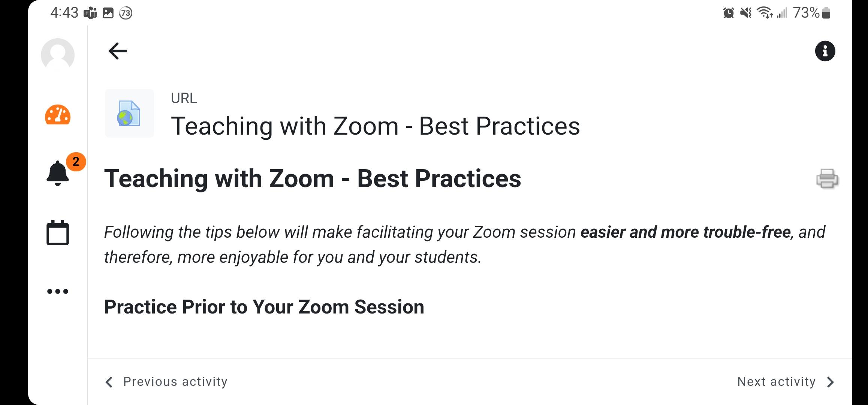Tap the alarm clock status icon
The image size is (868, 405).
[729, 13]
